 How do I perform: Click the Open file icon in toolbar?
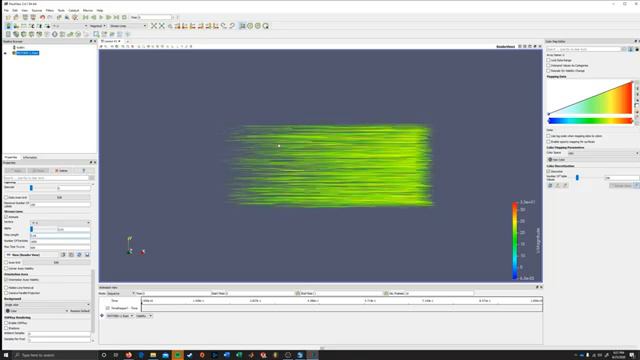click(x=8, y=17)
